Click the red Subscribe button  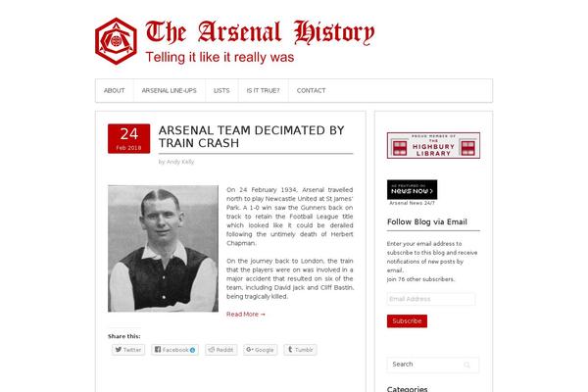[x=407, y=321]
